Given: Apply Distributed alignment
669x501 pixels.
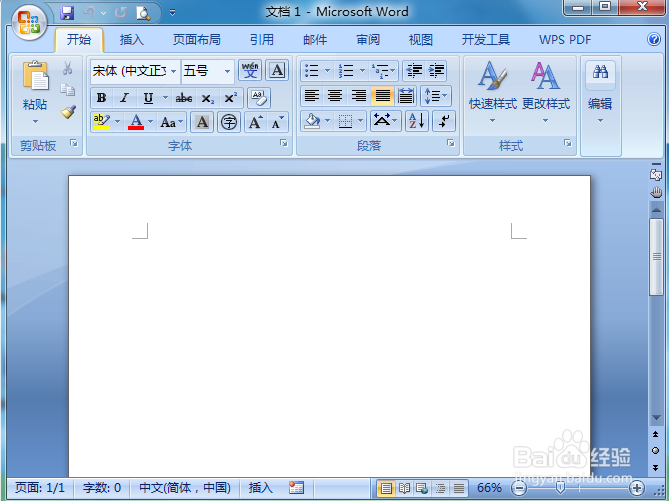Looking at the screenshot, I should [x=406, y=96].
